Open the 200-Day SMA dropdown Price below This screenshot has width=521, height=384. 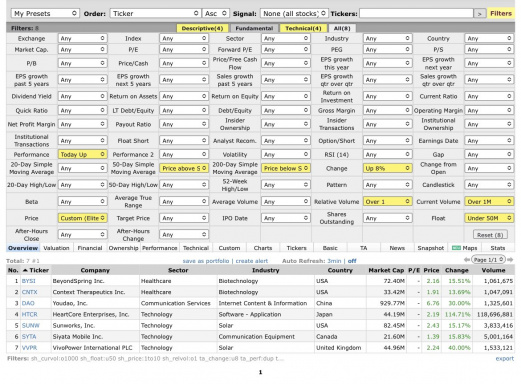tap(286, 168)
